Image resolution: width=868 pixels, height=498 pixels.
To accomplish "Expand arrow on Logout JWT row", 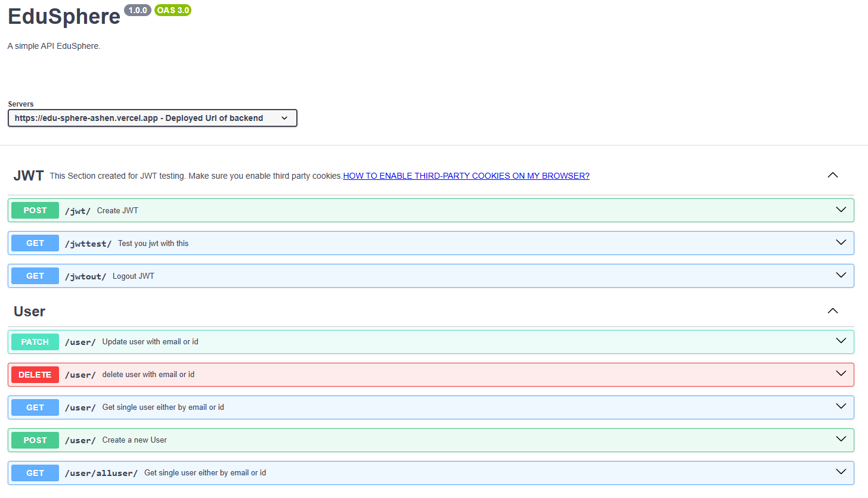I will 841,275.
